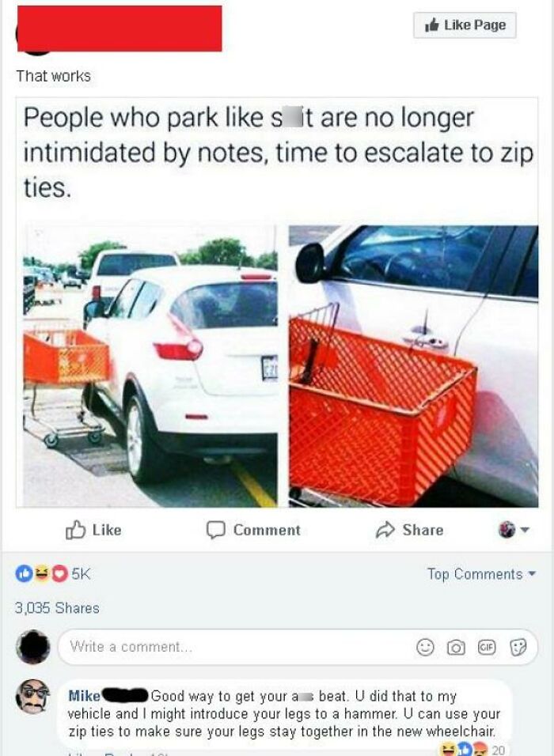Image resolution: width=554 pixels, height=756 pixels.
Task: Open the 3,035 Shares list
Action: (x=57, y=608)
